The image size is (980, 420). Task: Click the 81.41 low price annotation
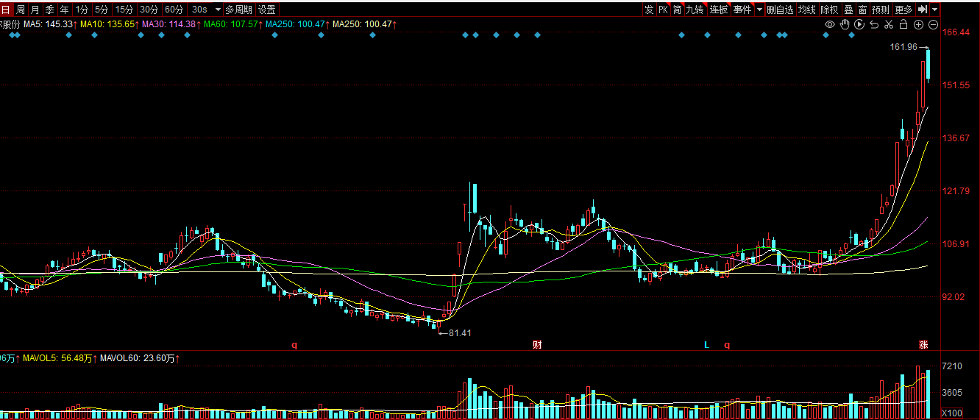pos(460,333)
